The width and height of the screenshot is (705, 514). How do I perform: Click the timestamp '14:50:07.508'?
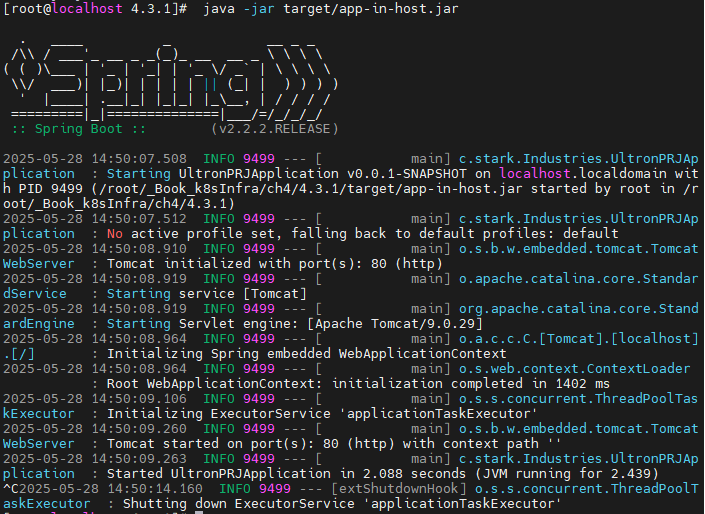pos(139,159)
